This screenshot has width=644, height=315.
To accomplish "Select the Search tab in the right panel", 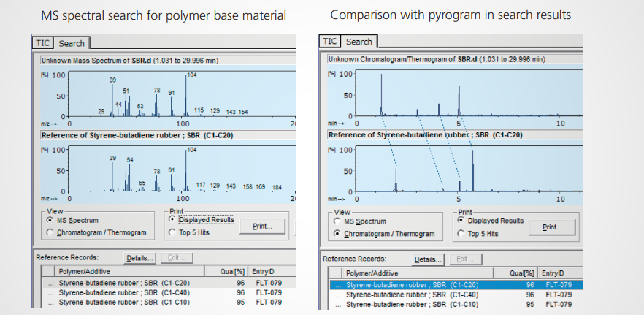I will (x=359, y=42).
